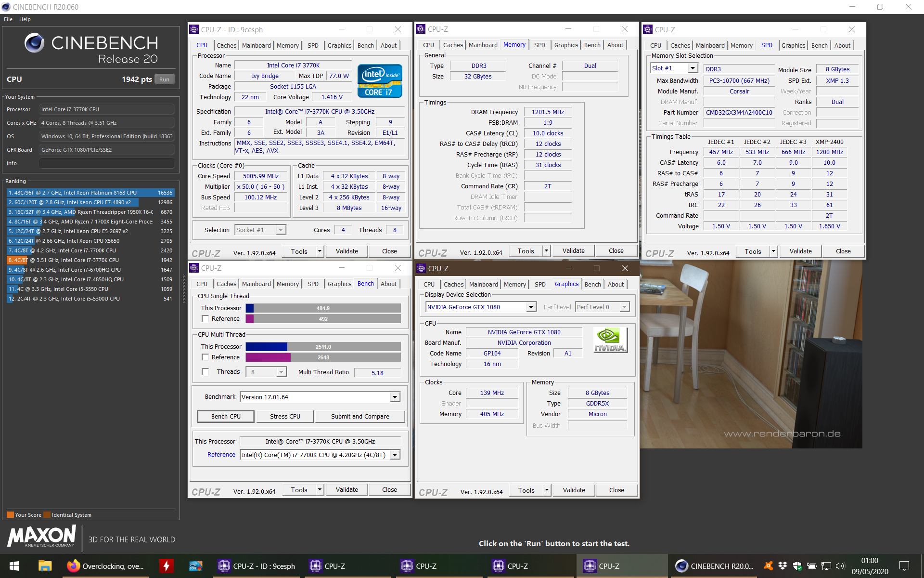The width and height of the screenshot is (924, 578).
Task: Click the Reference link in the Bench window
Action: (x=221, y=454)
